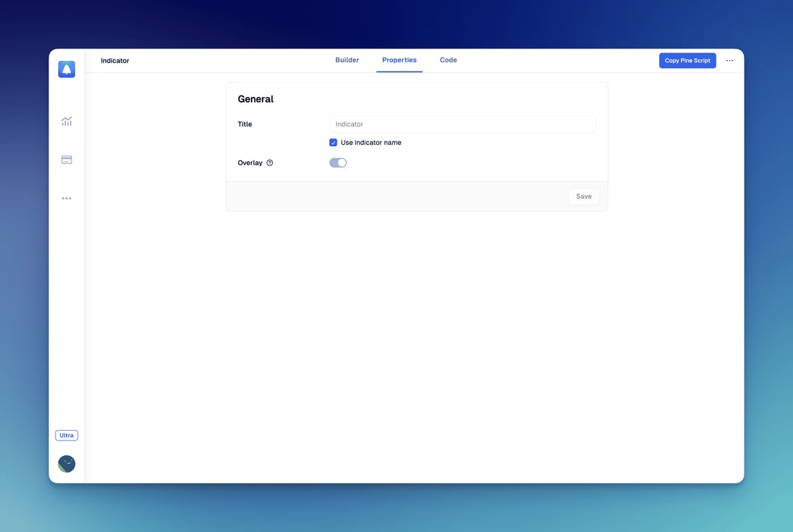Click the Ultra plan badge

67,436
